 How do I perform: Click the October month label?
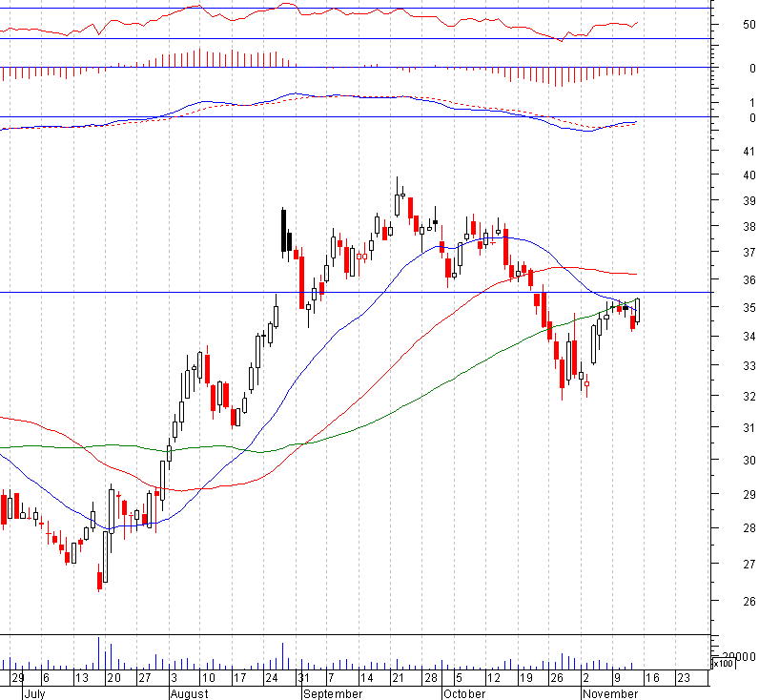(464, 693)
